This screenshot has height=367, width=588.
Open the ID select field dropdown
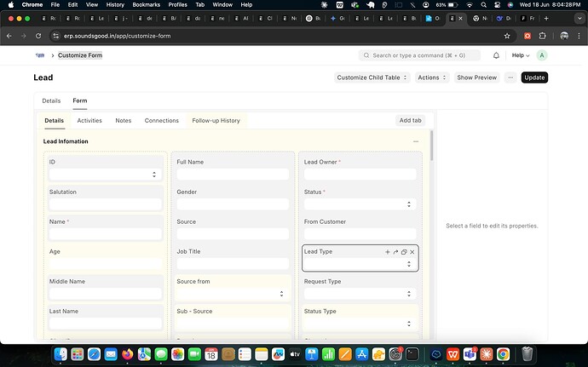tap(106, 175)
